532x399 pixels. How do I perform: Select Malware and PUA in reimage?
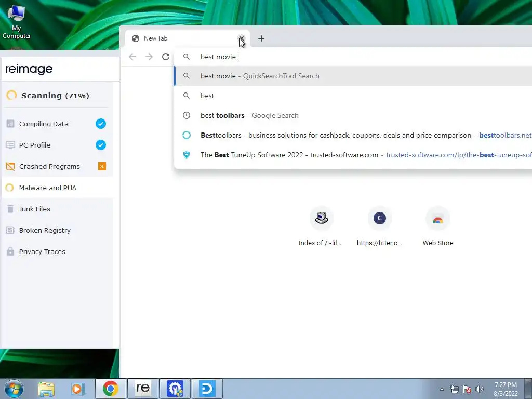[x=57, y=188]
